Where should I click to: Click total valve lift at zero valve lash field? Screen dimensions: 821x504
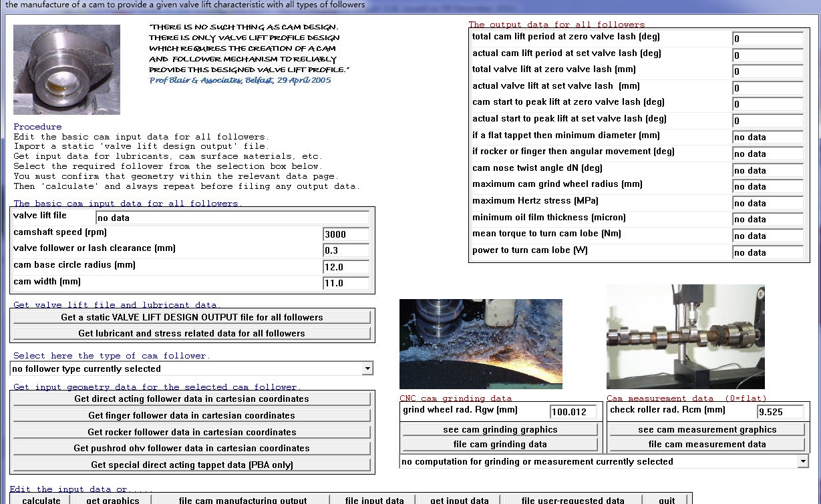[768, 71]
